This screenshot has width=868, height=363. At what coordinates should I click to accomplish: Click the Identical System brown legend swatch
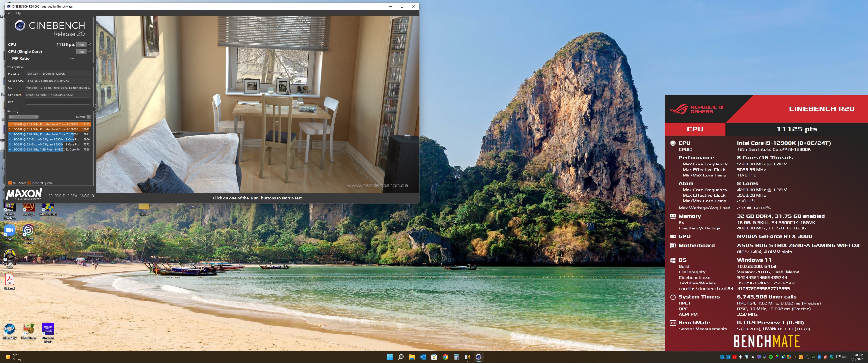(x=29, y=183)
